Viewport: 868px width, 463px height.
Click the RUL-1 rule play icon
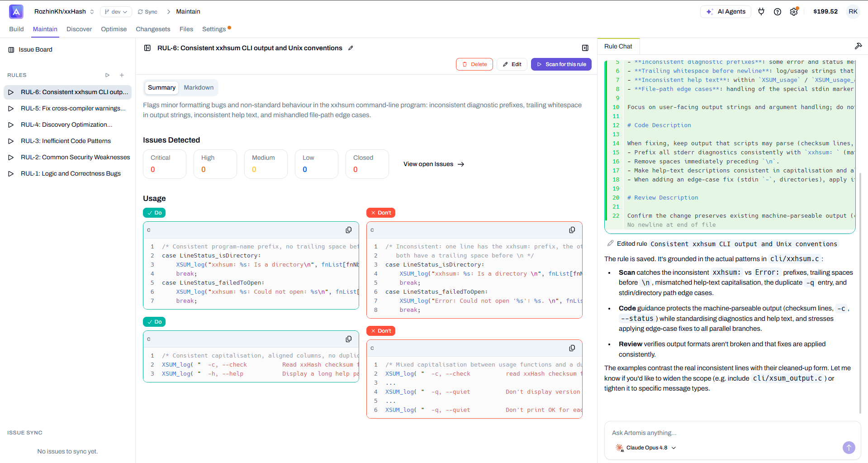(x=11, y=173)
